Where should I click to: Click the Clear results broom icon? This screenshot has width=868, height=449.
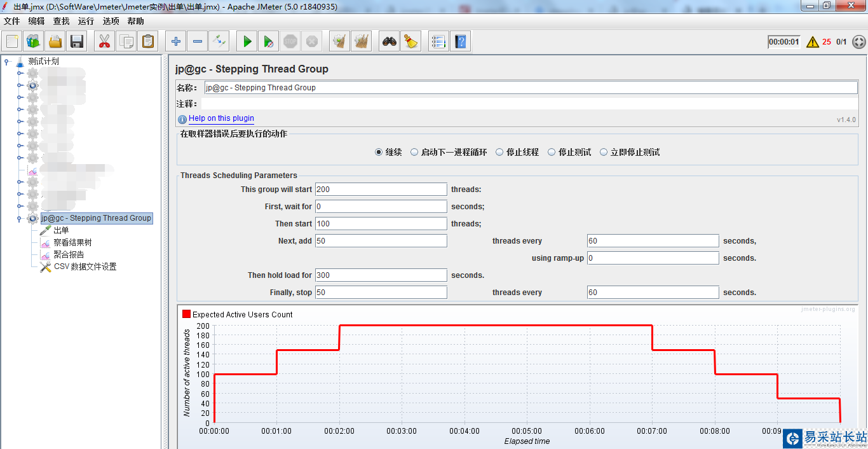pos(340,42)
